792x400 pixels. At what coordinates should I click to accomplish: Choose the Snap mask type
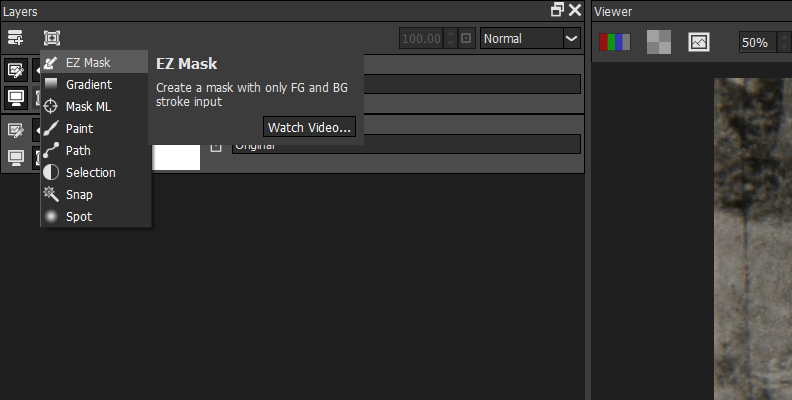(79, 195)
